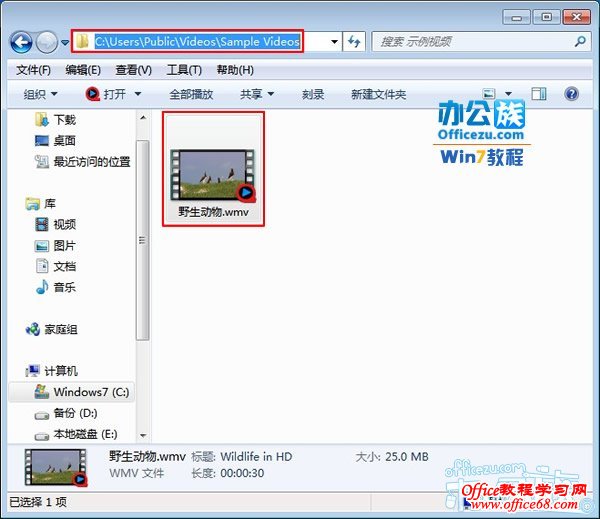Click the details pane video preview thumbnail

tap(56, 468)
